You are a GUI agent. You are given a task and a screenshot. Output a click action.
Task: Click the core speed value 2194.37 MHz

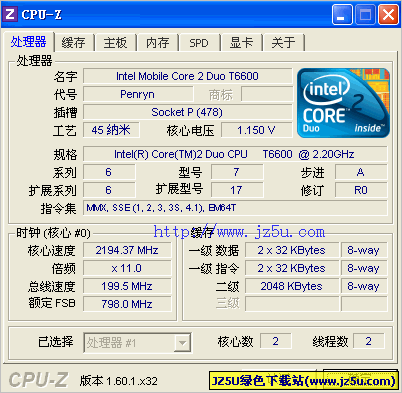pos(127,250)
